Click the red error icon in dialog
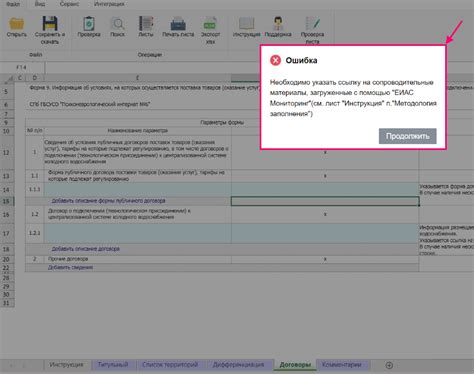The image size is (474, 374). [275, 60]
